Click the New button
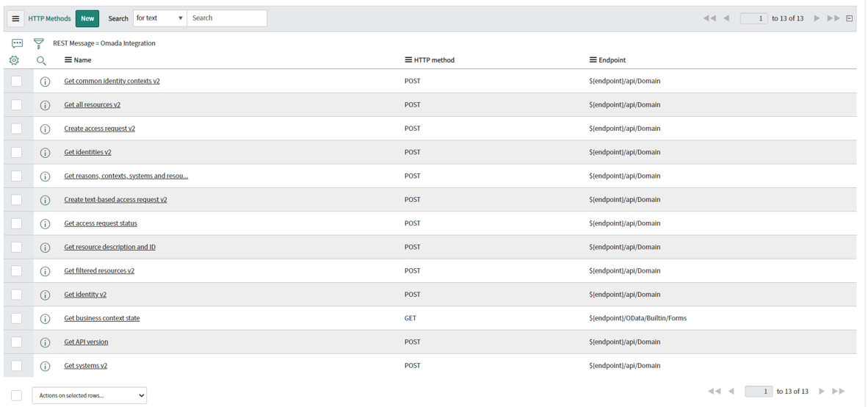 click(x=87, y=18)
